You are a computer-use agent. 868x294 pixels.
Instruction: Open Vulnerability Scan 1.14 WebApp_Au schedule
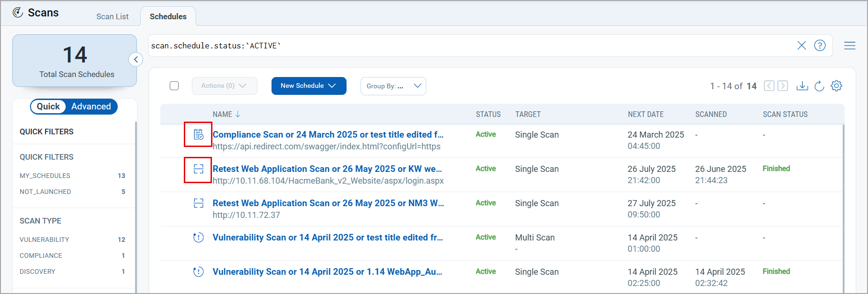327,272
